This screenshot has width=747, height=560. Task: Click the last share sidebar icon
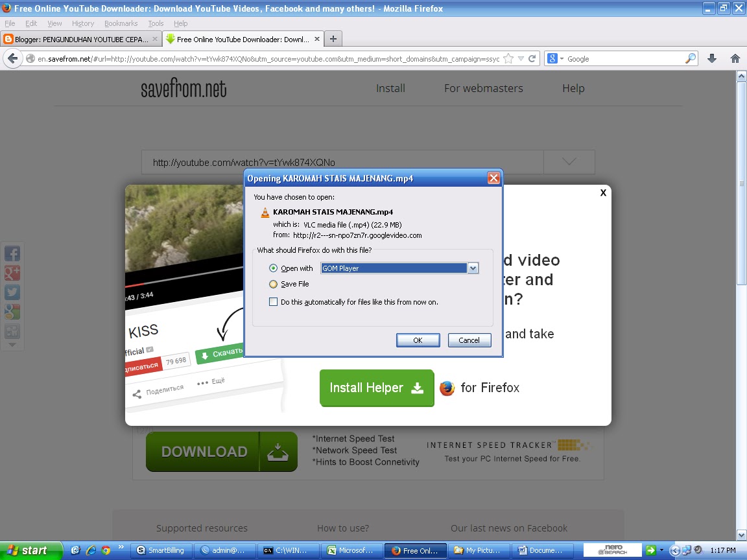point(12,331)
